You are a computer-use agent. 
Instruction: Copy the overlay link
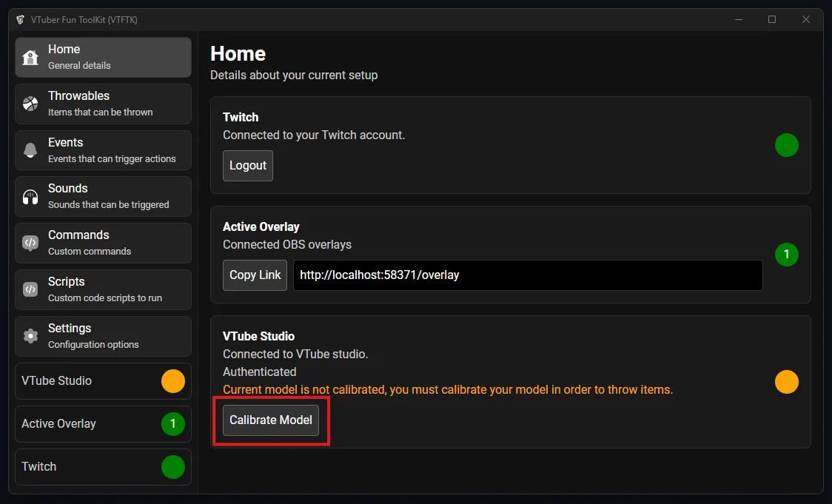255,275
